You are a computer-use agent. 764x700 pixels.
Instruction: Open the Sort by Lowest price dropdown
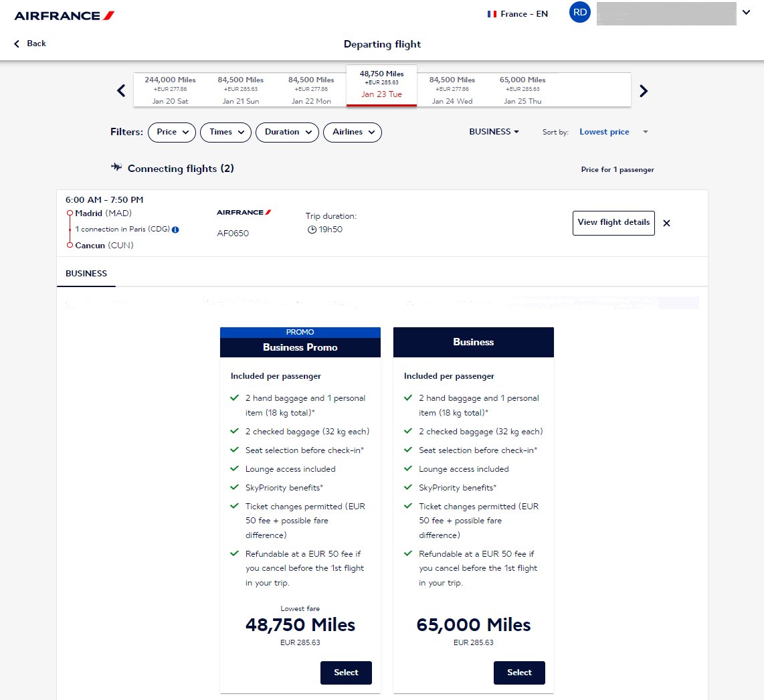pyautogui.click(x=614, y=132)
